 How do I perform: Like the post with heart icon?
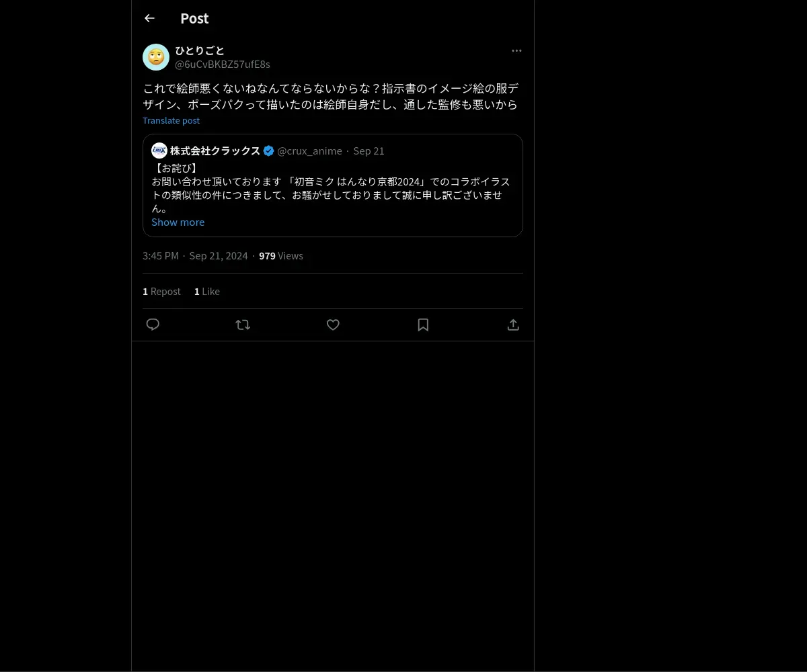click(x=333, y=325)
